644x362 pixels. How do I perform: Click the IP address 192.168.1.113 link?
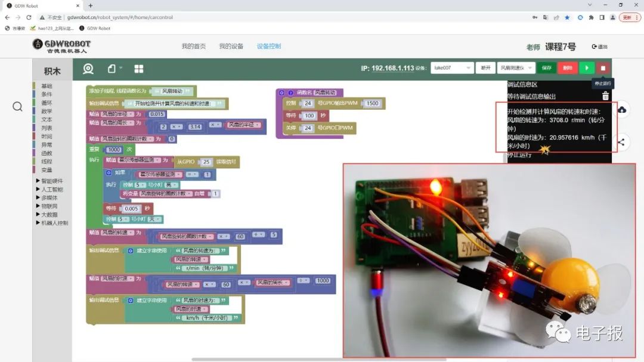click(x=392, y=68)
